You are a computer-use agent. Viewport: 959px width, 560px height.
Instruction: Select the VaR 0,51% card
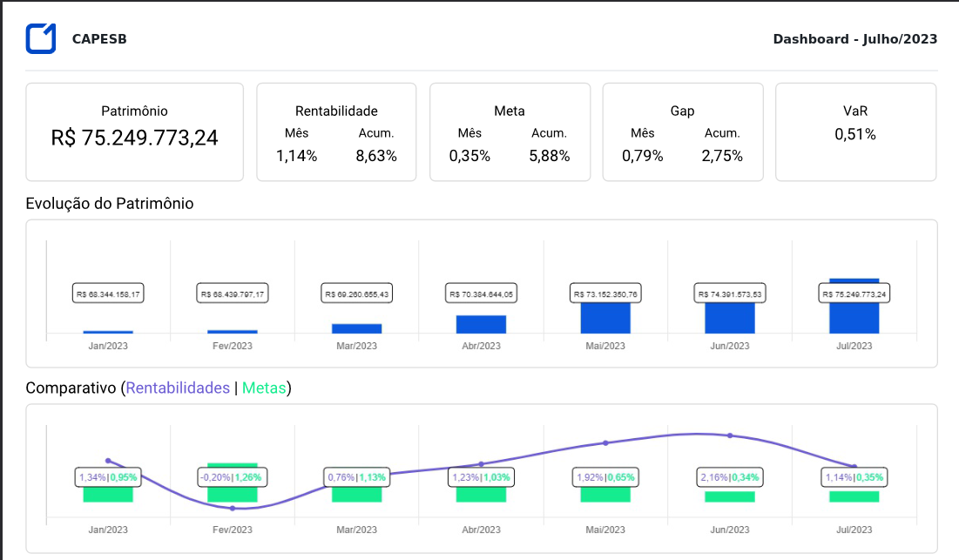(855, 132)
